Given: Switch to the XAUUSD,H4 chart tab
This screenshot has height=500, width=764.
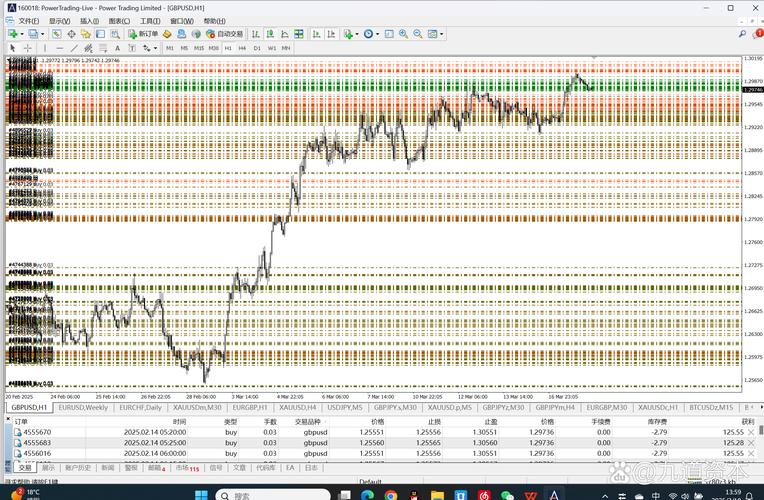Looking at the screenshot, I should (298, 408).
